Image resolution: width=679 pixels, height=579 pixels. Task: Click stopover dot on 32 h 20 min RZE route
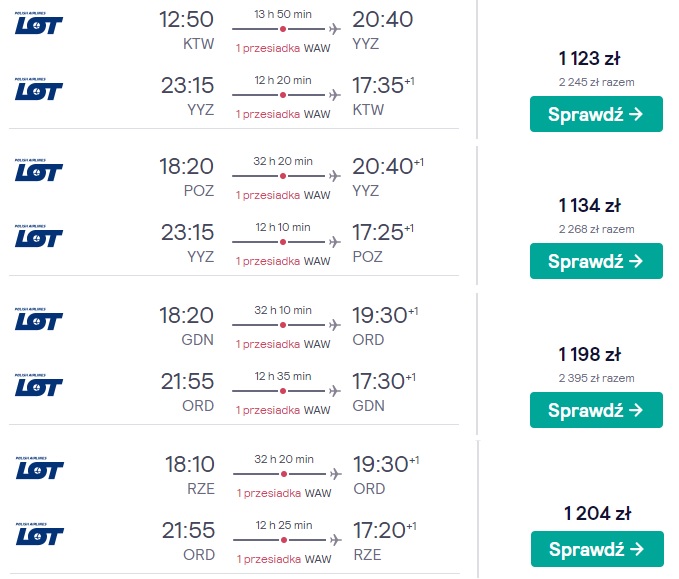(x=284, y=474)
